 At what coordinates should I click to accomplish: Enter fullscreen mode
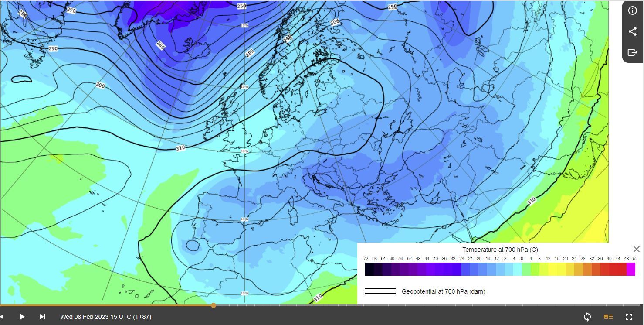click(x=629, y=317)
